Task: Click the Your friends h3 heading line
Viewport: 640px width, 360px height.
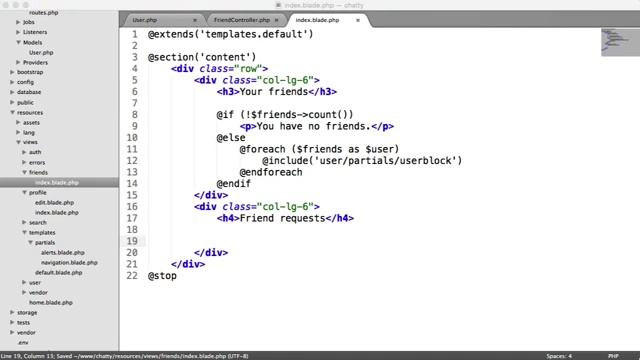Action: point(277,92)
